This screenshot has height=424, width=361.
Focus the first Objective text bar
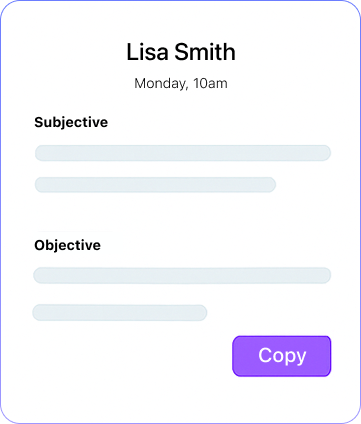182,275
